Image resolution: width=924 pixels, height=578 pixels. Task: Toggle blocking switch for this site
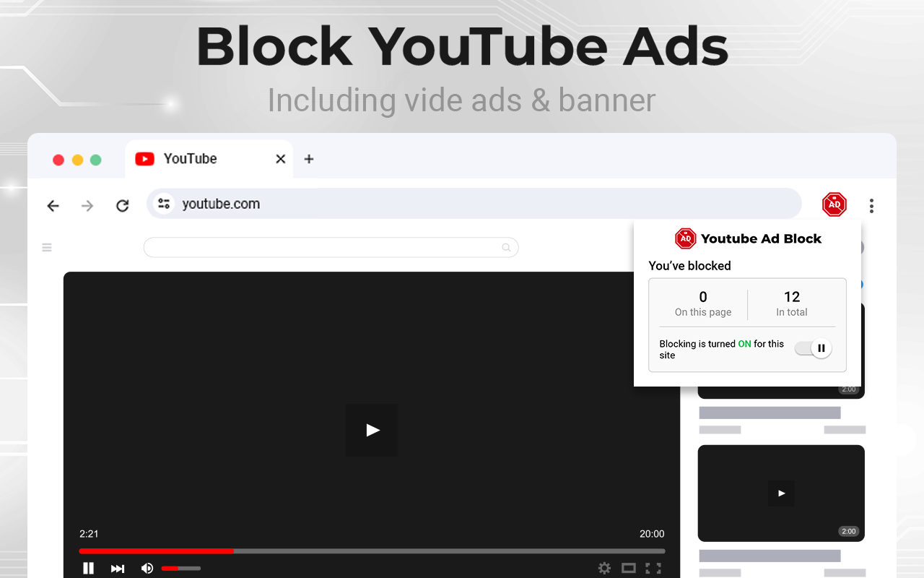coord(813,348)
